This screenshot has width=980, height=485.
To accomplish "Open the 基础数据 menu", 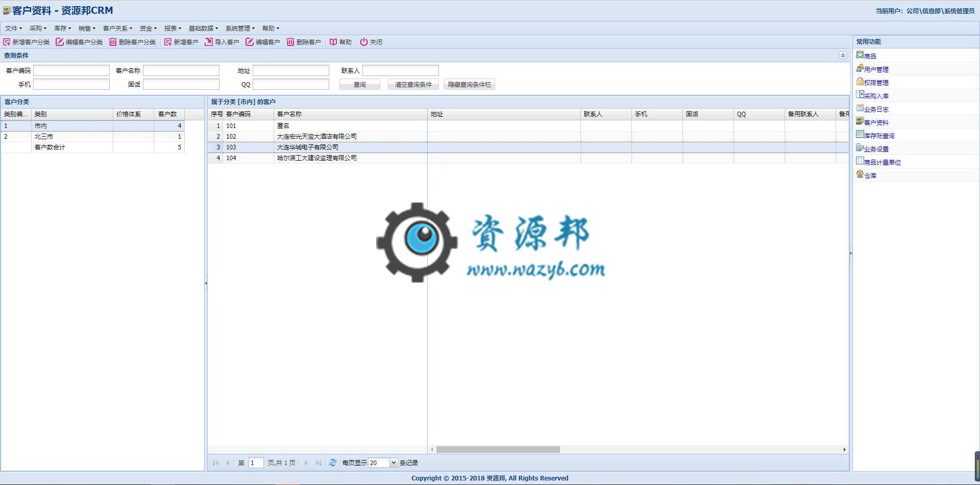I will 203,28.
